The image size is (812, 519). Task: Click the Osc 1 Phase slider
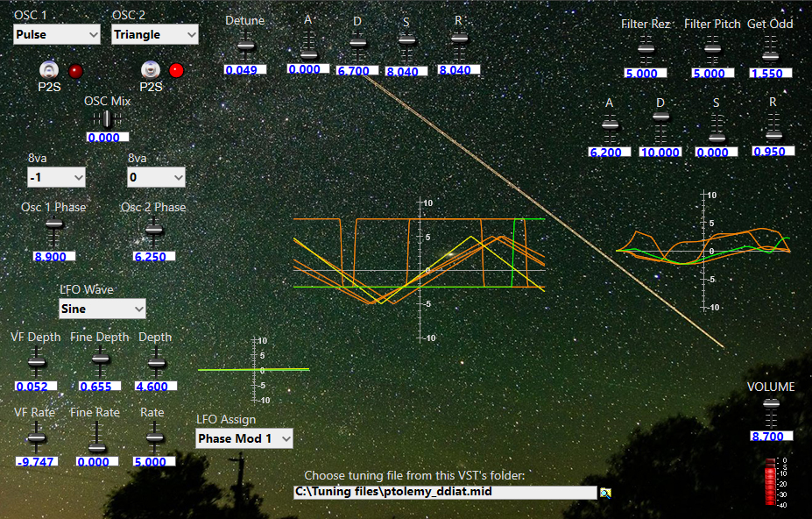53,232
